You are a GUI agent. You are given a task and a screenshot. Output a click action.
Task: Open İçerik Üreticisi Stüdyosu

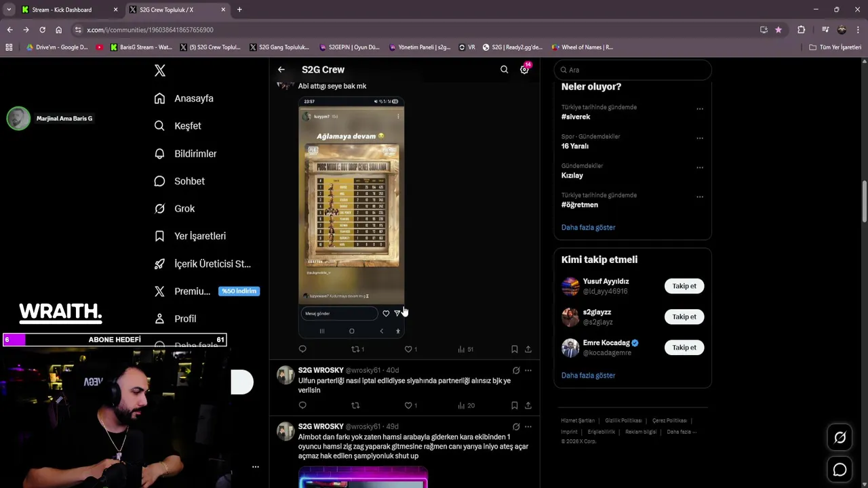[x=202, y=264]
